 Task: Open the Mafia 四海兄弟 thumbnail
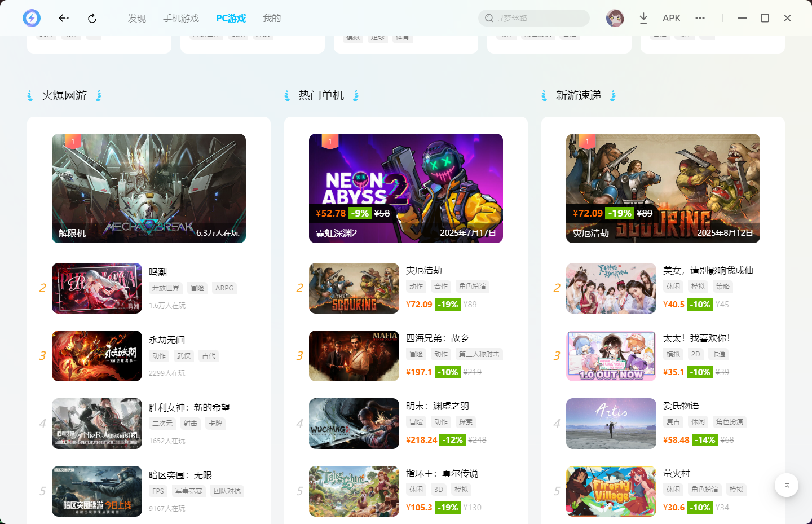tap(354, 356)
